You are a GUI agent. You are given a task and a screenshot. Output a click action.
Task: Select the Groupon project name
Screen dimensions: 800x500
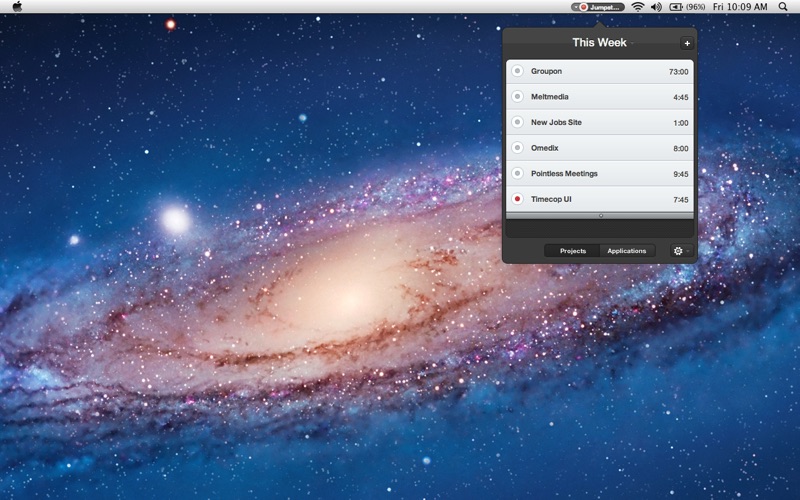[x=546, y=71]
